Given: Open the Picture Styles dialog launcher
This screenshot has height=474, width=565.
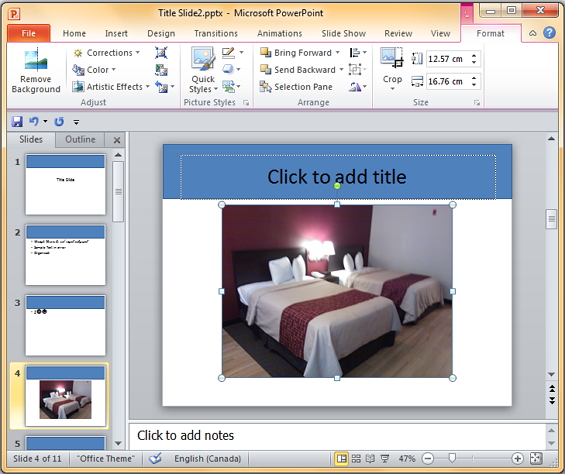Looking at the screenshot, I should [x=246, y=103].
